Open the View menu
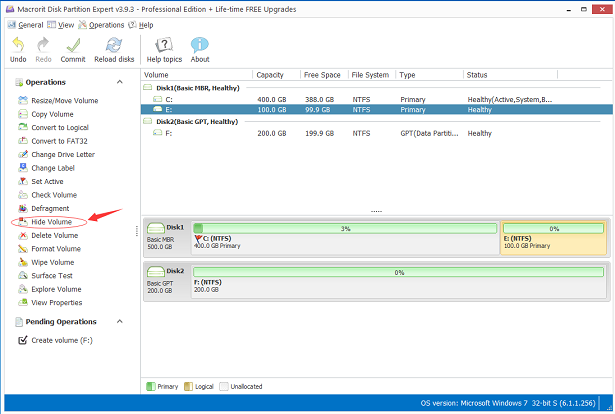 pos(61,25)
